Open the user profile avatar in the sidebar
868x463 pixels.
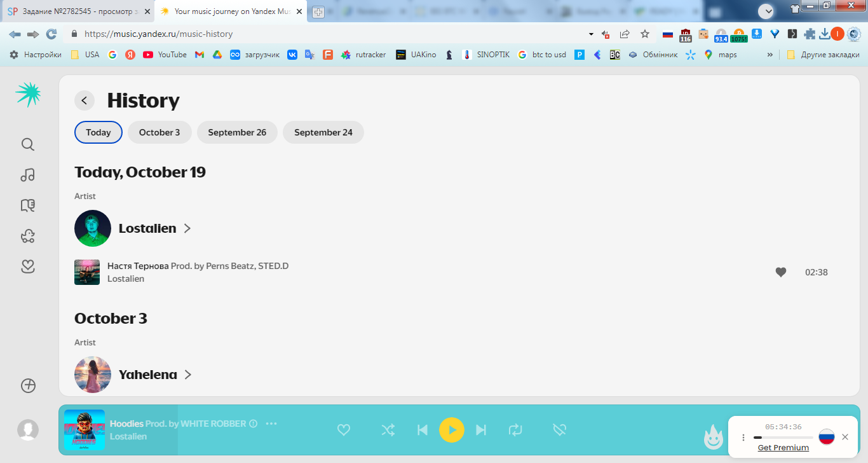point(28,430)
